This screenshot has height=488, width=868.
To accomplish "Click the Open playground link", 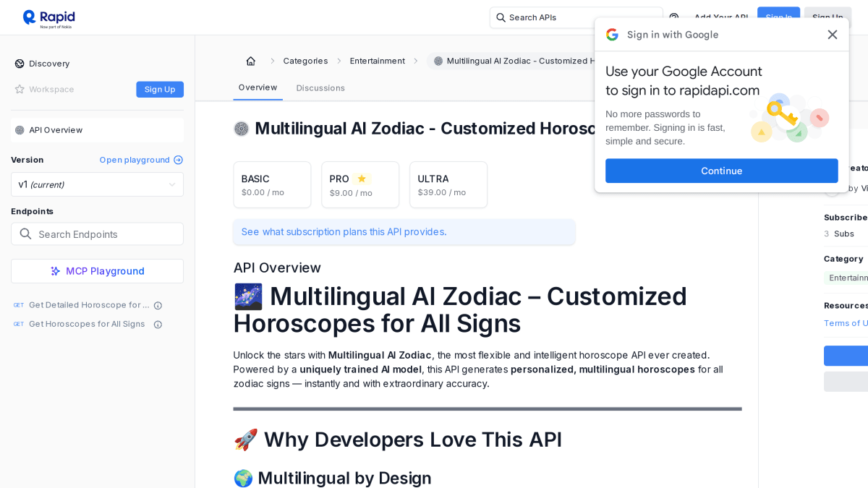I will 141,160.
